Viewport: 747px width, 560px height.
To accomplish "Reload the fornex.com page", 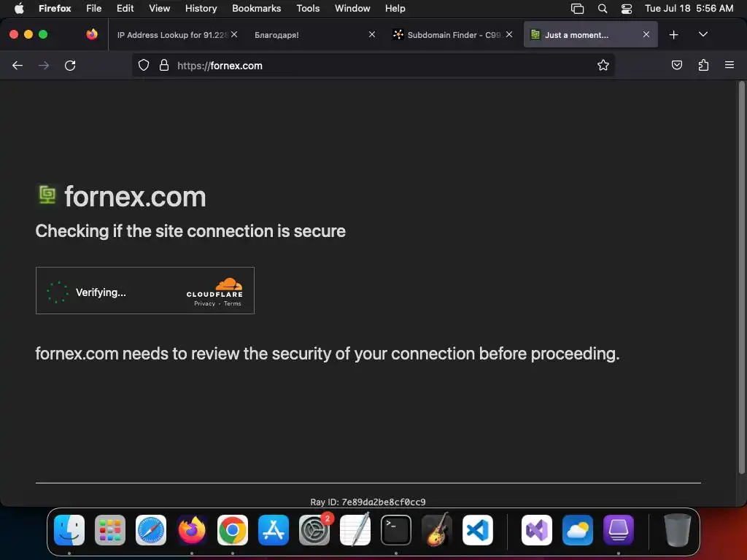I will 70,66.
